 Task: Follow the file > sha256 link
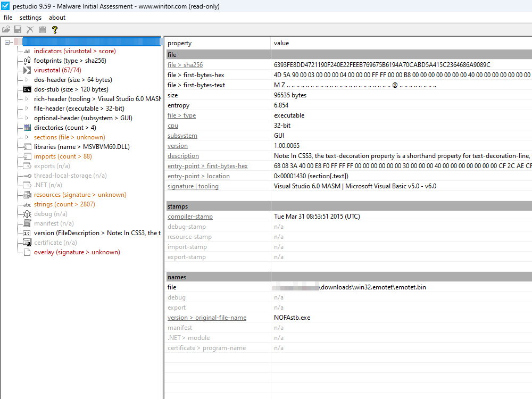click(x=184, y=64)
